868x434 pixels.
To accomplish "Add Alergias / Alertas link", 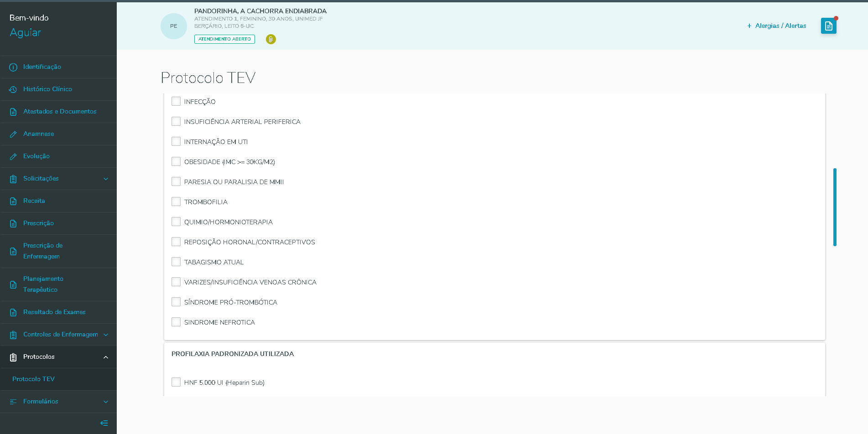I will pyautogui.click(x=776, y=26).
